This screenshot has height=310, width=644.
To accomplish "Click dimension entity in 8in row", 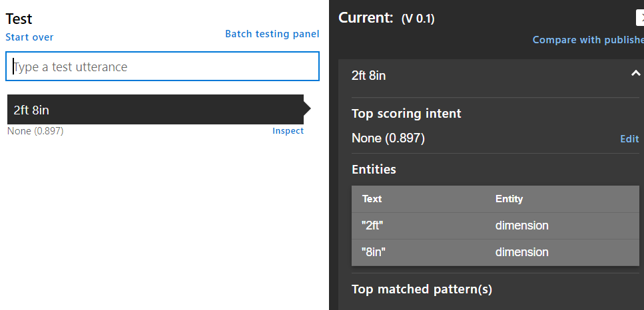I will (x=521, y=251).
